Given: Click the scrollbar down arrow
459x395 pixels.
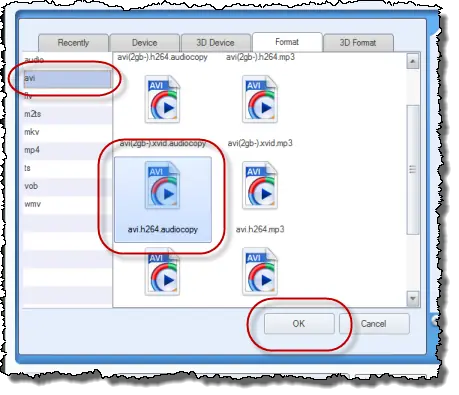Looking at the screenshot, I should point(413,298).
